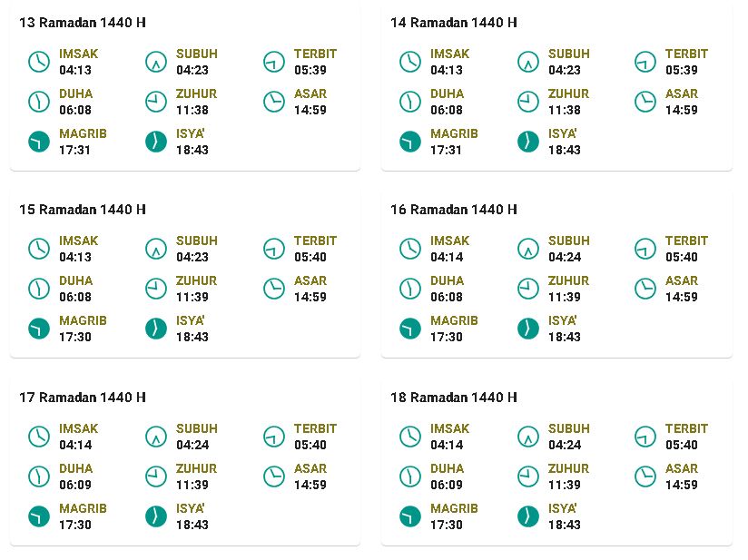This screenshot has width=748, height=560.
Task: Click the Subuh clock icon for 14 Ramadan
Action: [528, 62]
